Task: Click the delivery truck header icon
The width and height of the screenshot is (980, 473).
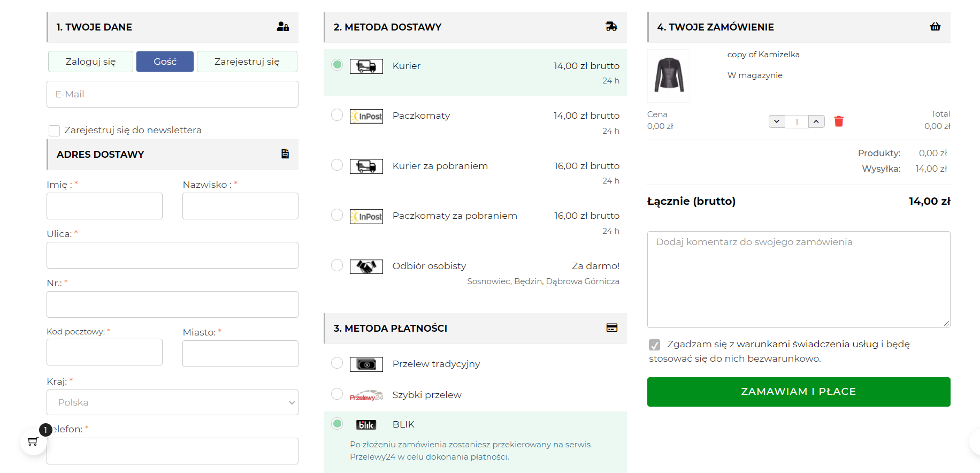Action: pos(611,27)
